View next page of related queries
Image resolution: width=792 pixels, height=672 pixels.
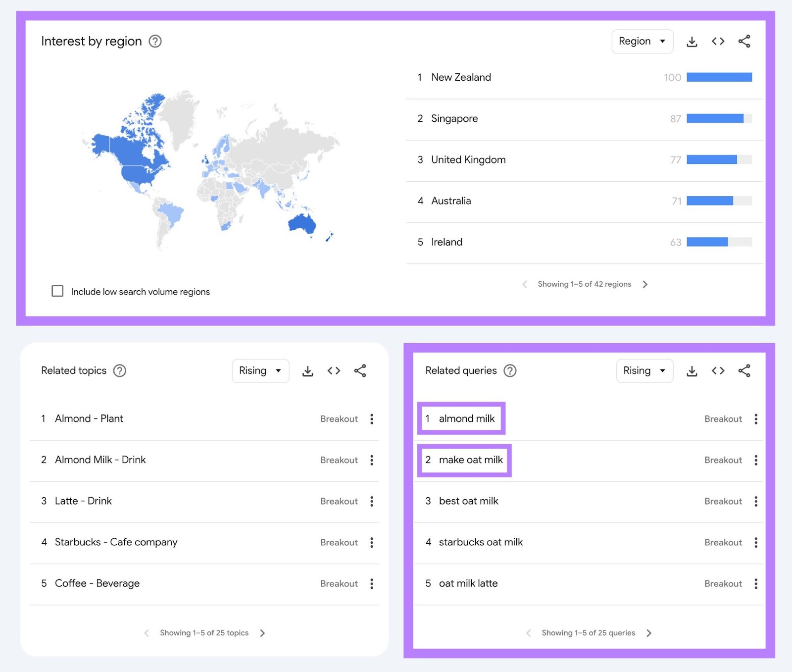[648, 633]
